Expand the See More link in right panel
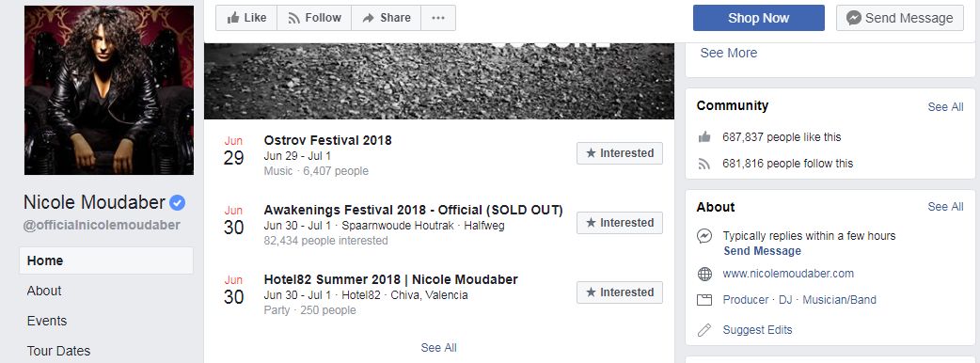This screenshot has height=363, width=980. point(728,53)
